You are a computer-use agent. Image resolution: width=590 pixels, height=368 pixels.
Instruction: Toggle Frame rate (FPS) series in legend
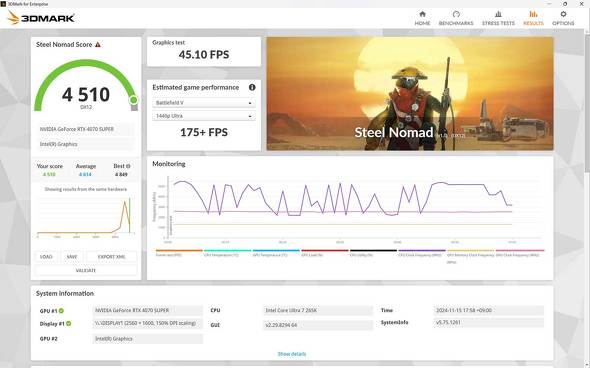tap(179, 253)
